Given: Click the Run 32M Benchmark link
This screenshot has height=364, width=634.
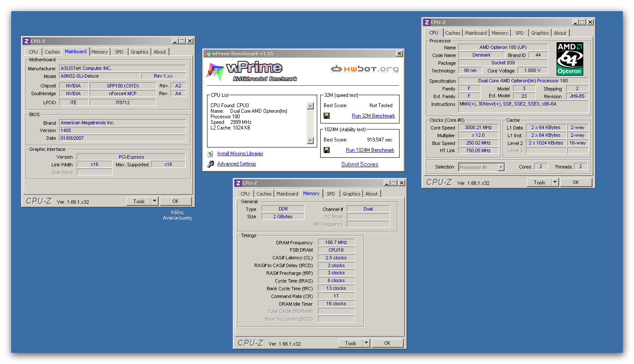Looking at the screenshot, I should tap(373, 116).
